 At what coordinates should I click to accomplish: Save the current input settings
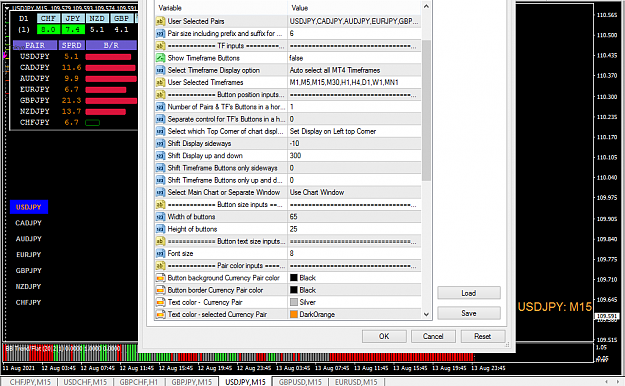469,313
